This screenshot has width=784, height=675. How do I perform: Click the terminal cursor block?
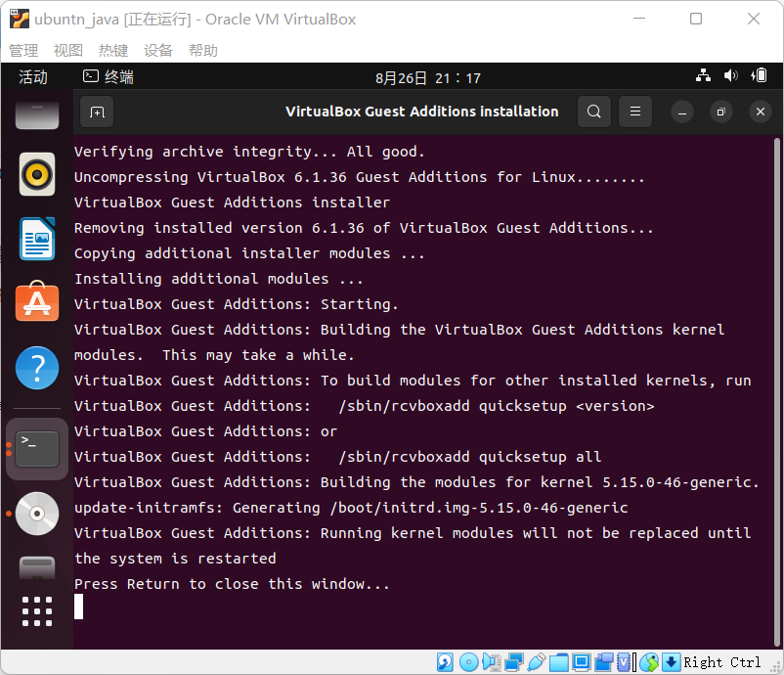(78, 607)
